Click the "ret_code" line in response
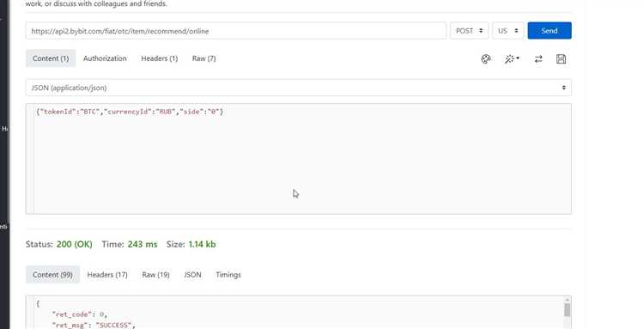 point(79,314)
